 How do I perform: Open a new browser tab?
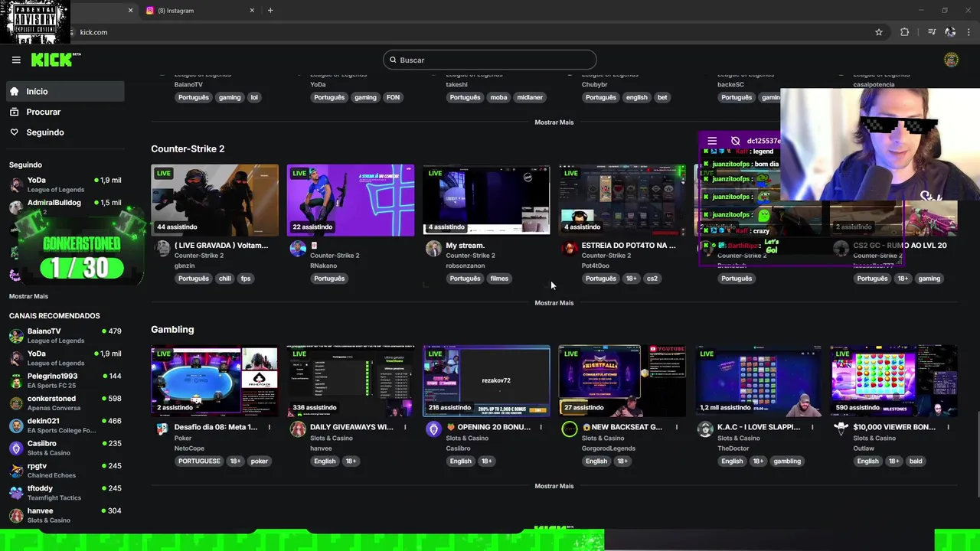pyautogui.click(x=270, y=11)
